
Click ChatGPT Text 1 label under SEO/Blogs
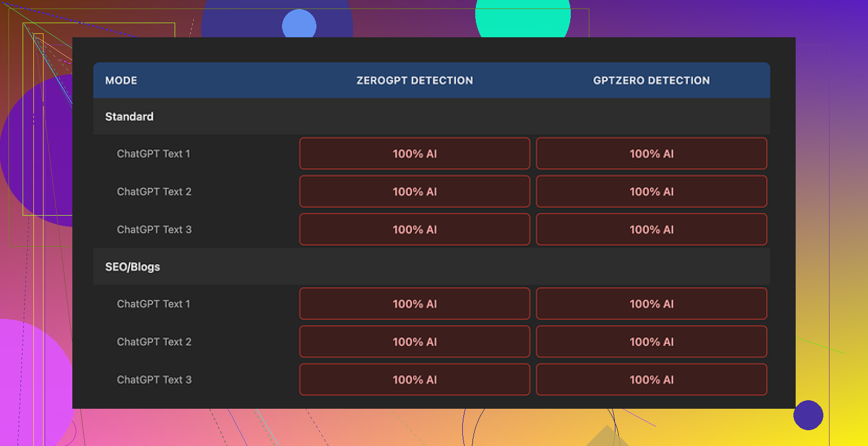[x=153, y=304]
